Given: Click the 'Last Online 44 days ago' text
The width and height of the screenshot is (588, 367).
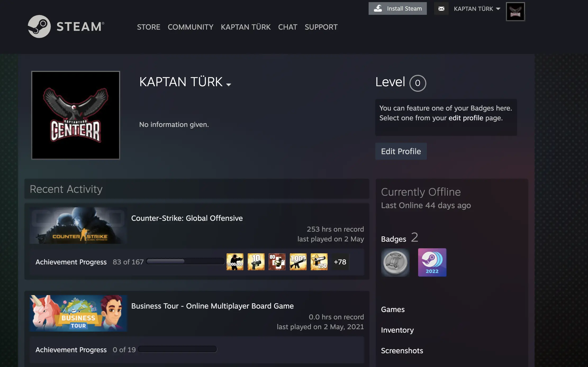Looking at the screenshot, I should 426,205.
